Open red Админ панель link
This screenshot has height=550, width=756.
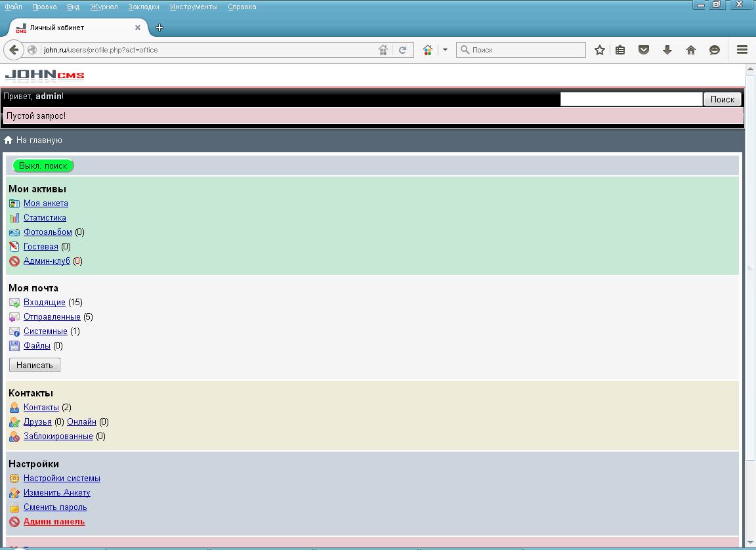point(54,522)
